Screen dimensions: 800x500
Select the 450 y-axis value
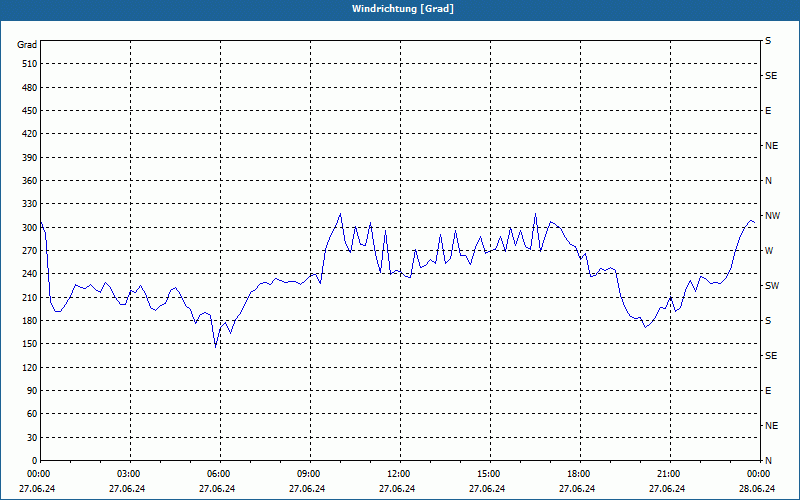pyautogui.click(x=30, y=111)
